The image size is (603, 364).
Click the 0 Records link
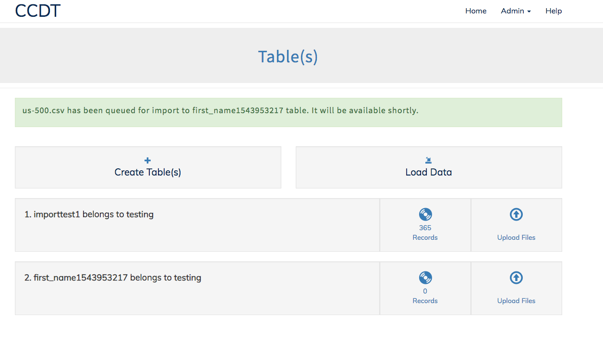[425, 295]
